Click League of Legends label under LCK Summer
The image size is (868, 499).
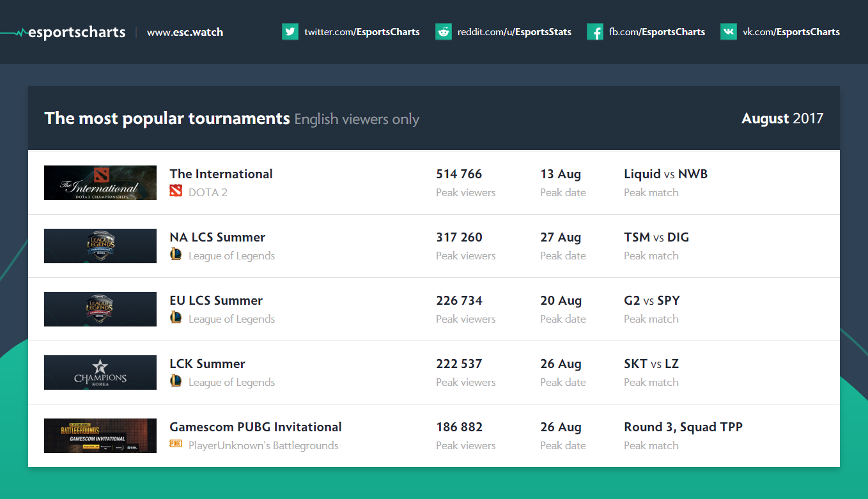pos(231,382)
